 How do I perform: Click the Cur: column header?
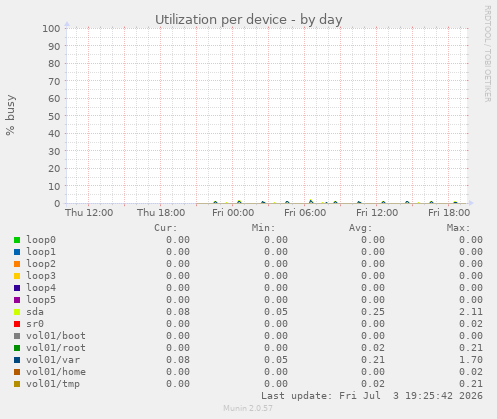coord(166,228)
